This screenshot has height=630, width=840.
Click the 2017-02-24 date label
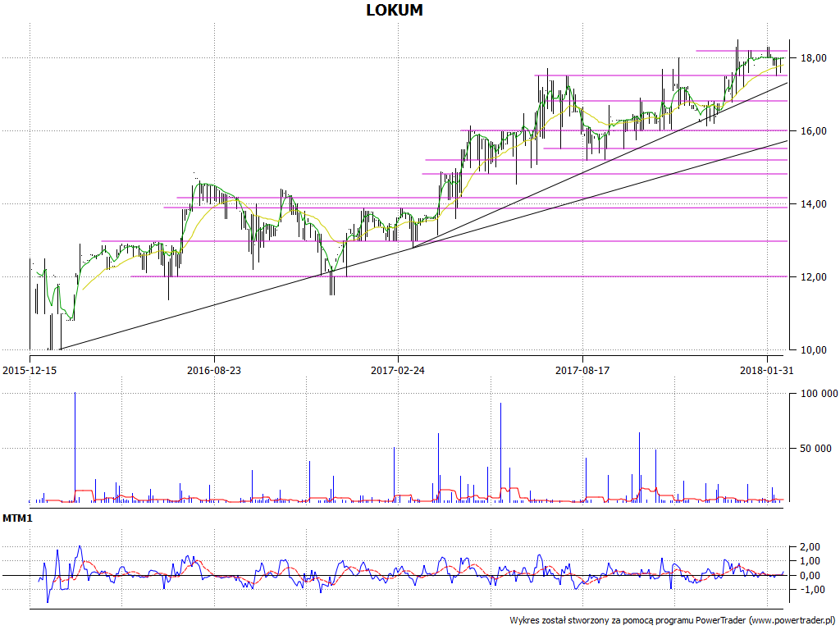tap(398, 370)
